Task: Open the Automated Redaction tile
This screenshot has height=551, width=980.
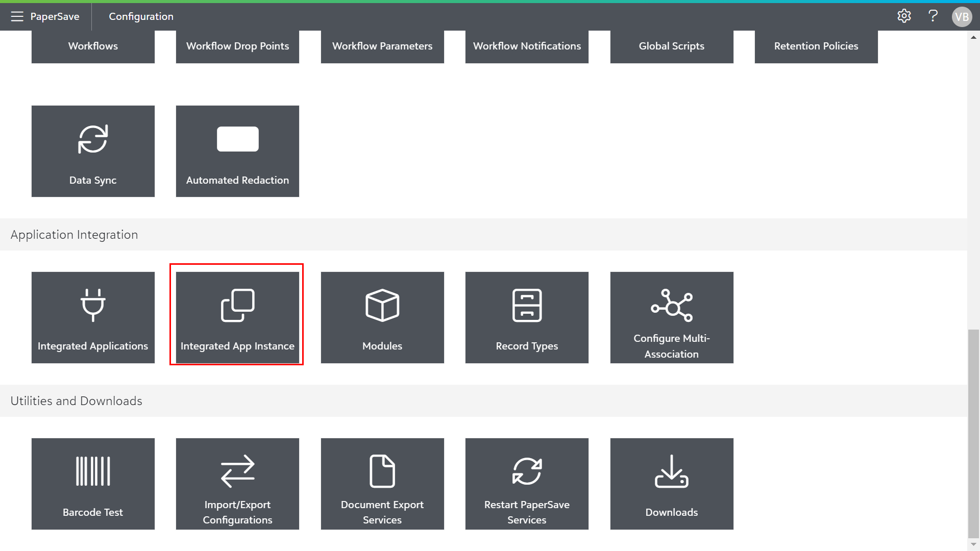Action: point(237,151)
